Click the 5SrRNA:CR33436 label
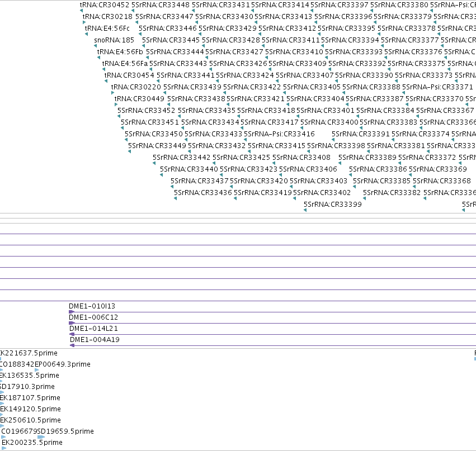Viewport: 476px width, 451px height. click(x=203, y=193)
